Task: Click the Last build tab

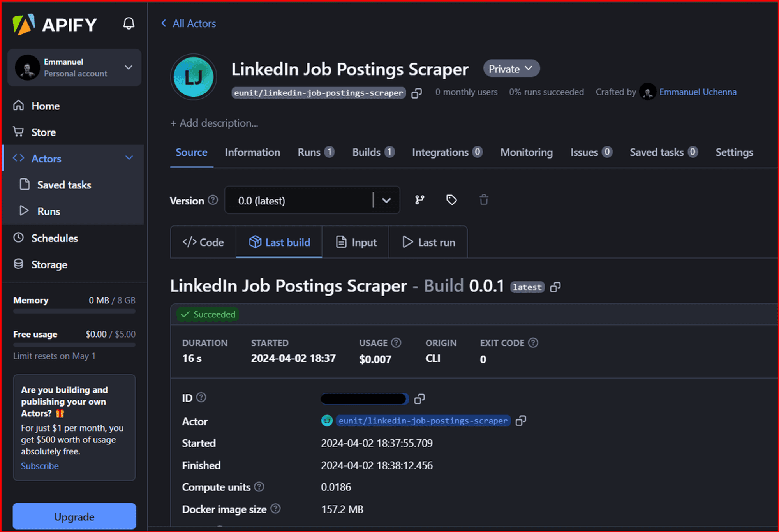Action: [x=279, y=242]
